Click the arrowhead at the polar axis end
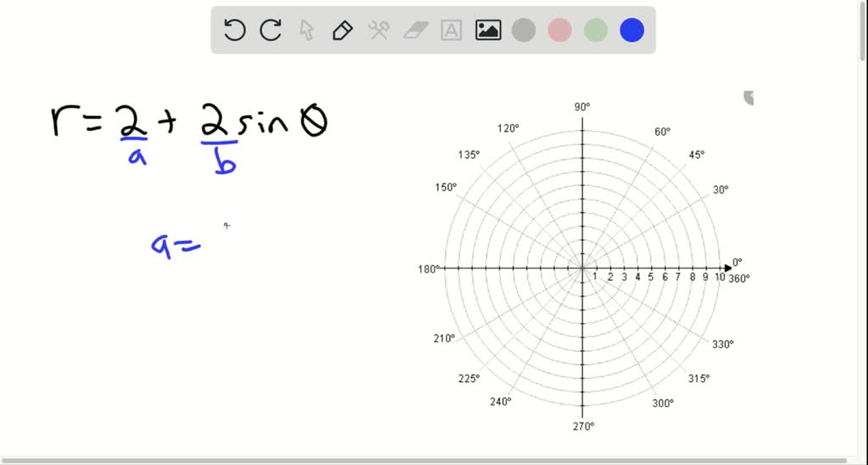868x465 pixels. tap(728, 268)
